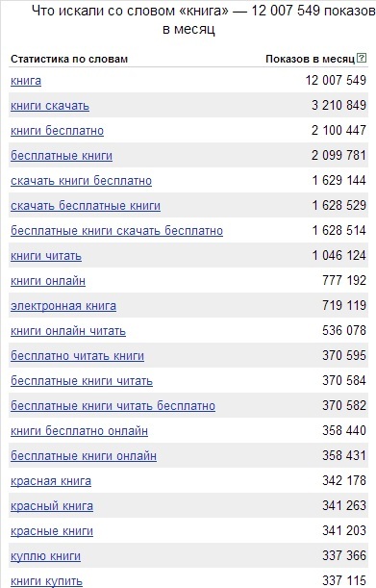Open the «книги скачать» link
Screen dimensions: 376x588
[x=50, y=106]
